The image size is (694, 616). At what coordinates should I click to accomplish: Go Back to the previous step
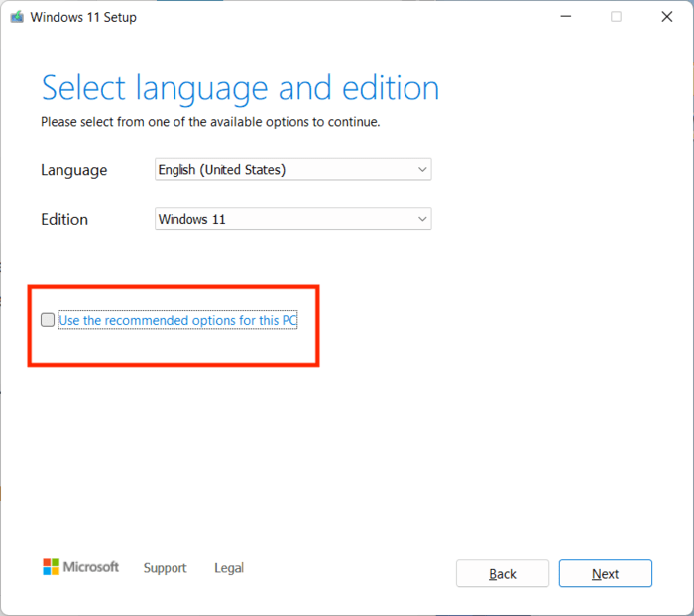[x=503, y=574]
